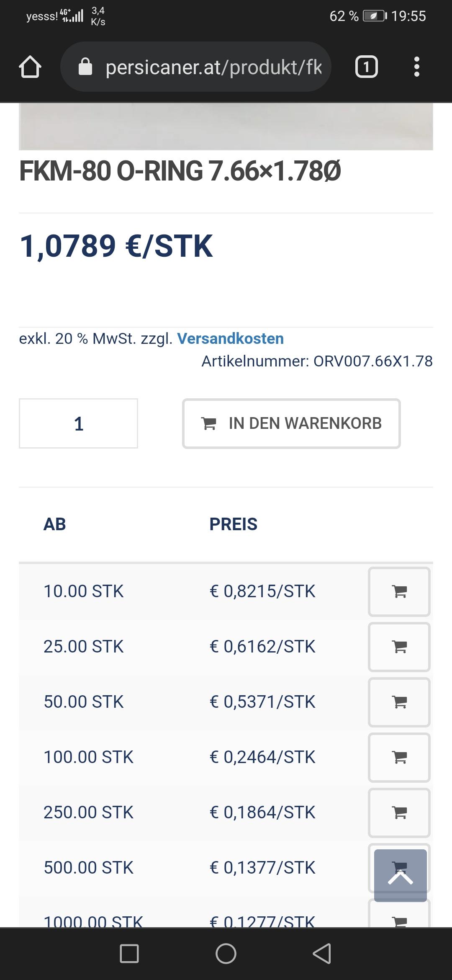Tap the Android back navigation button

tap(322, 954)
